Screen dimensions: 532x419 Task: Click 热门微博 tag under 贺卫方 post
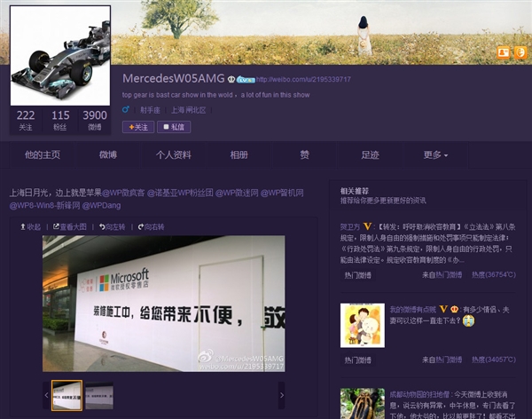point(357,275)
